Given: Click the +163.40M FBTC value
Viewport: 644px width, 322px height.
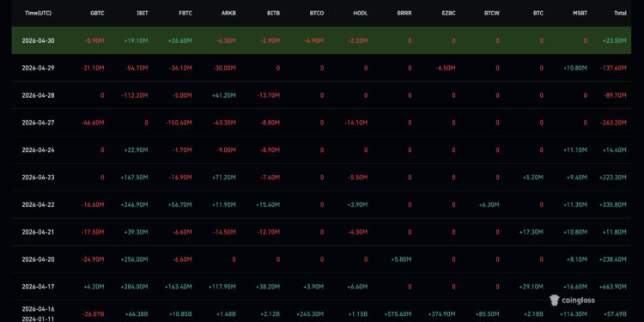Looking at the screenshot, I should (179, 287).
